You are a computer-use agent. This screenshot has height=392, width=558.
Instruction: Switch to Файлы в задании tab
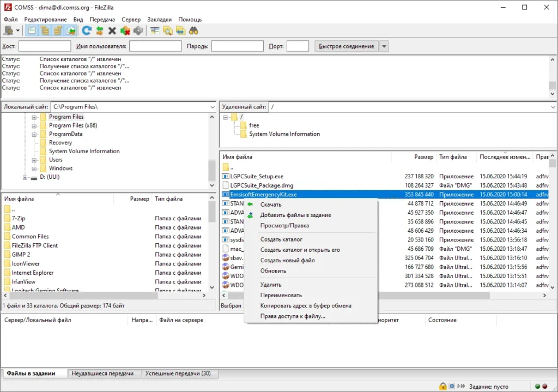coord(31,373)
